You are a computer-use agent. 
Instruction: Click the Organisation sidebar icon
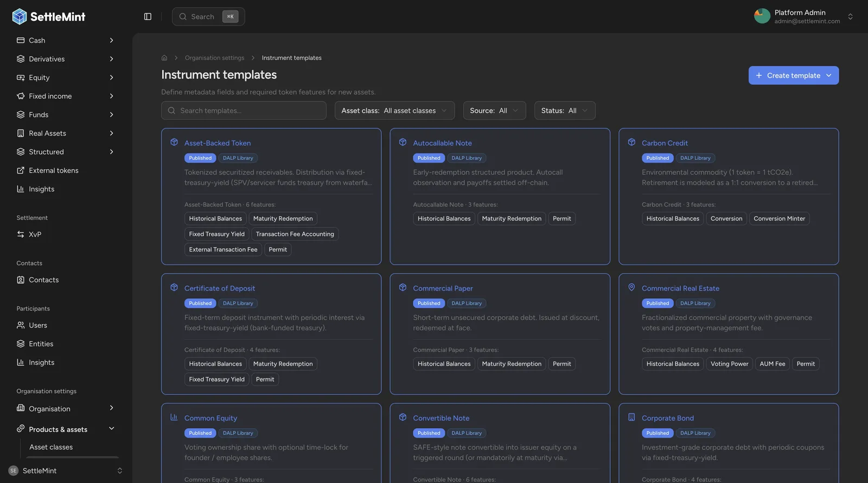click(21, 408)
